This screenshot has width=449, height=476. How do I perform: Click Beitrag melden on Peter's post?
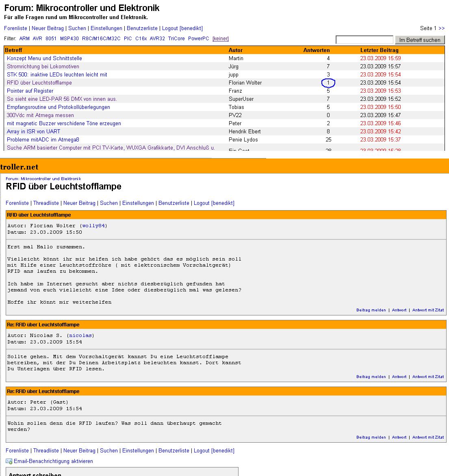click(x=371, y=437)
